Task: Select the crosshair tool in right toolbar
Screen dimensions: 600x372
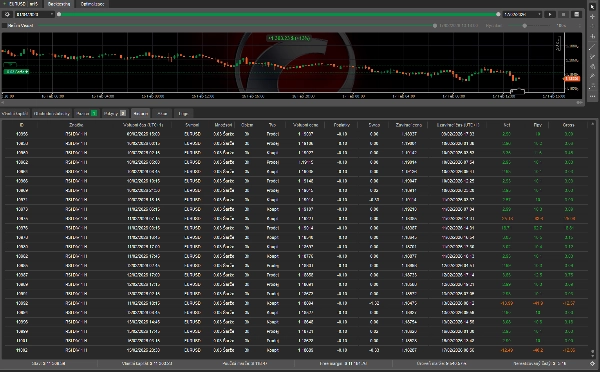Action: [x=592, y=17]
